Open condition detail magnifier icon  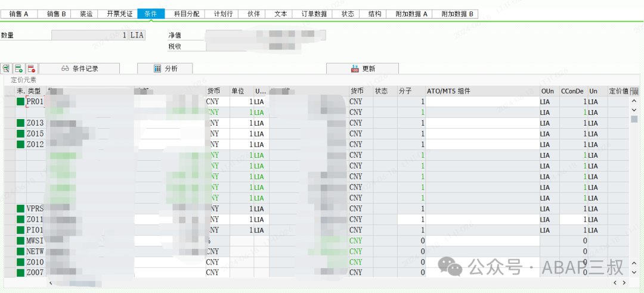(x=6, y=68)
